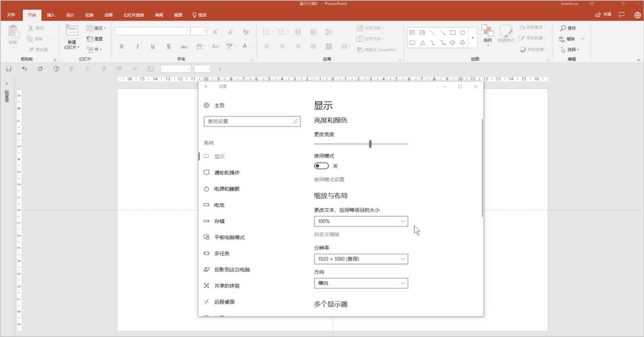Screen dimensions: 644x337
Task: Click the Replace (替换) button
Action: [x=567, y=39]
